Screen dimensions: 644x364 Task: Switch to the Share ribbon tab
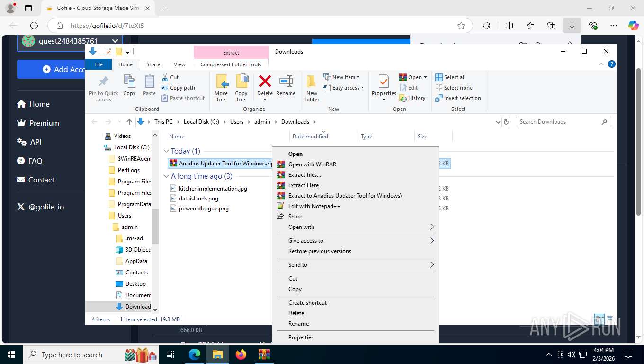[153, 64]
